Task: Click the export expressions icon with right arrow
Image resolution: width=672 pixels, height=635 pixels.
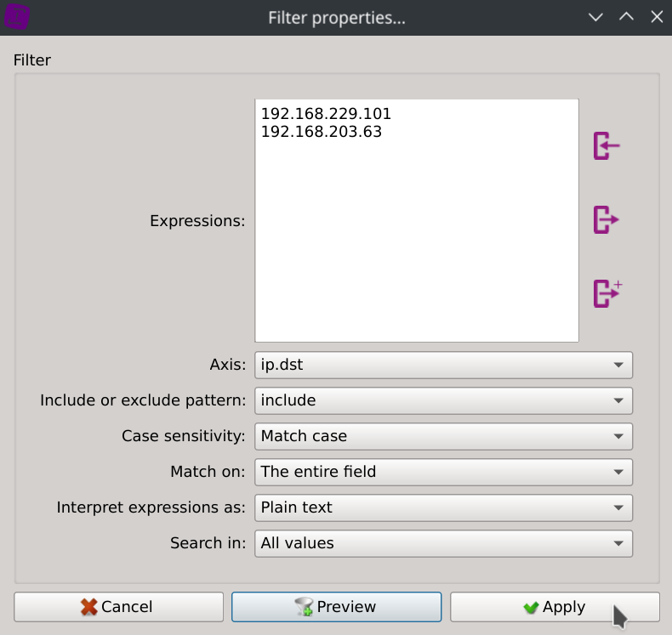Action: (x=606, y=220)
